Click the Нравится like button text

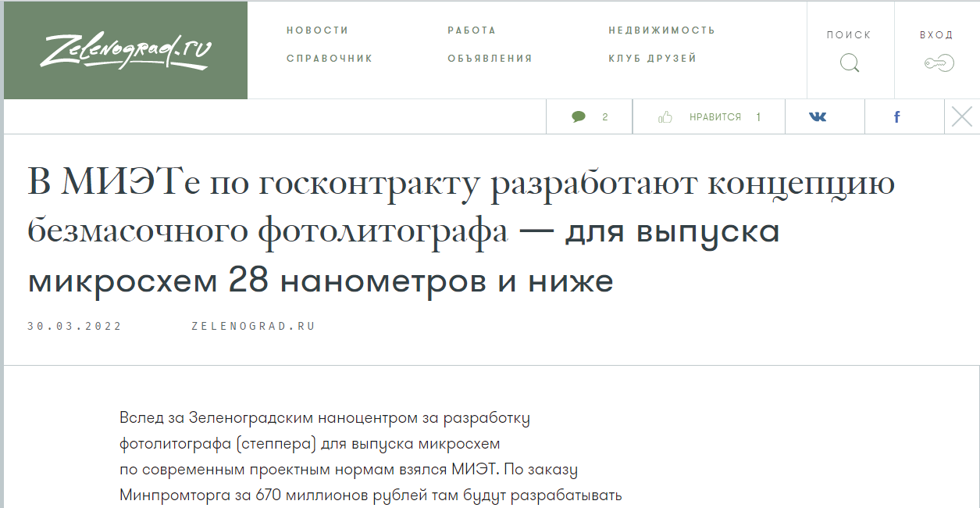tap(715, 117)
